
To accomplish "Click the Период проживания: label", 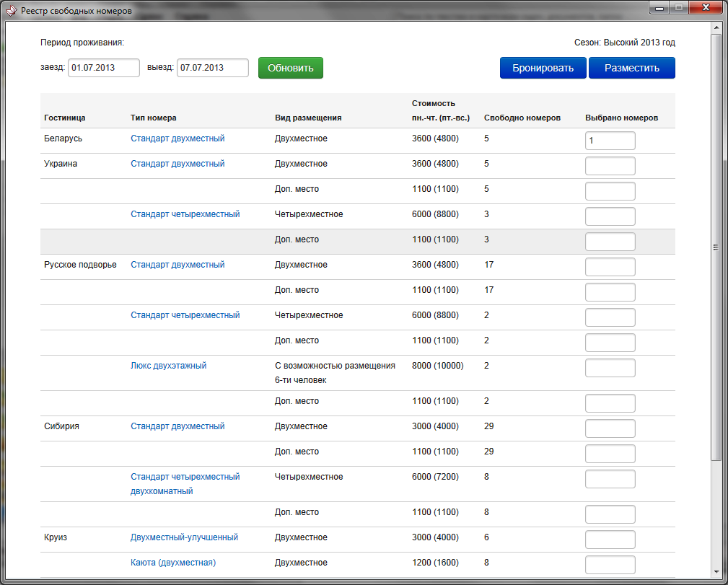I will point(83,43).
